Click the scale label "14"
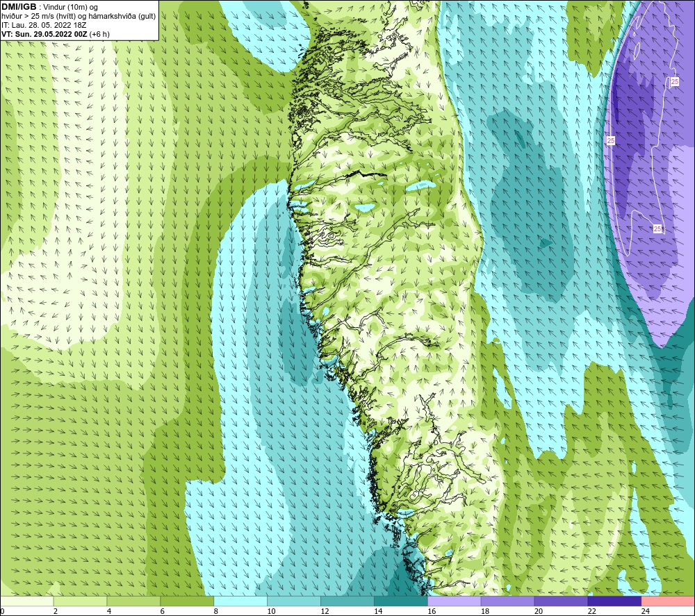695x616 pixels. pos(378,611)
